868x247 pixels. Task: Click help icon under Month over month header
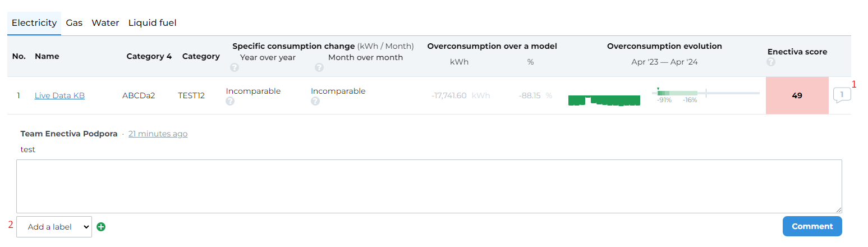click(x=319, y=67)
